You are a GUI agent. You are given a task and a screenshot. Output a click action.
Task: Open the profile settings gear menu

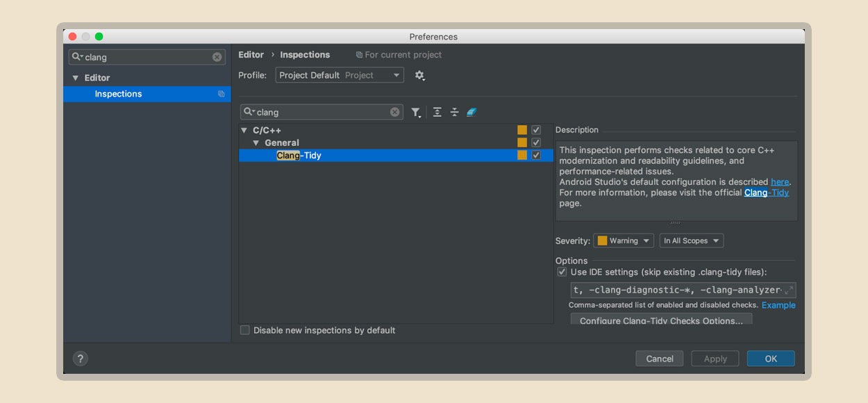pyautogui.click(x=419, y=75)
